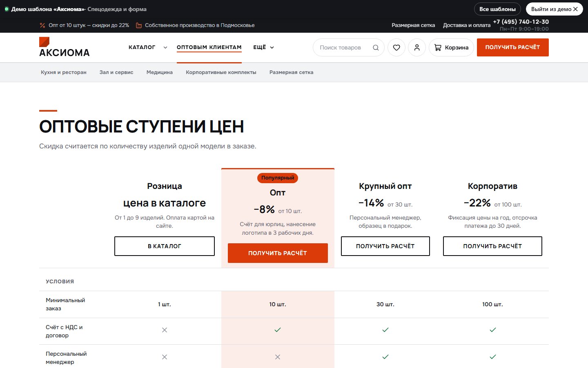Click cross for Розница in Персональный менеджер row
This screenshot has width=588, height=368.
[165, 357]
